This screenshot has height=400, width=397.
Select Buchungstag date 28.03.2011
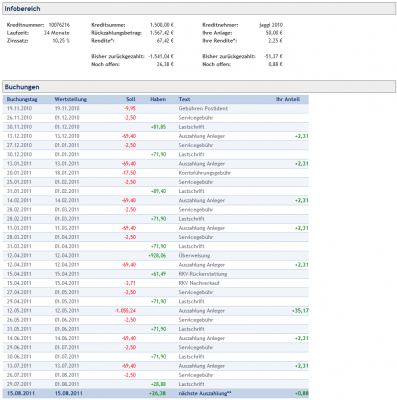[19, 237]
